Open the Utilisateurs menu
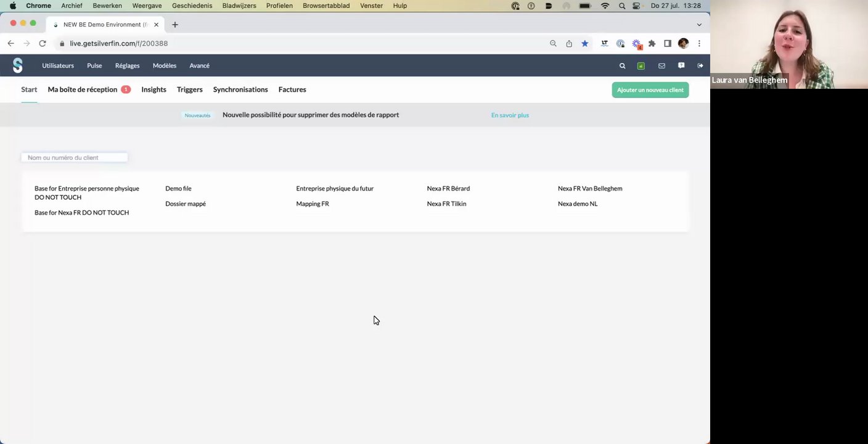The height and width of the screenshot is (444, 868). 58,65
